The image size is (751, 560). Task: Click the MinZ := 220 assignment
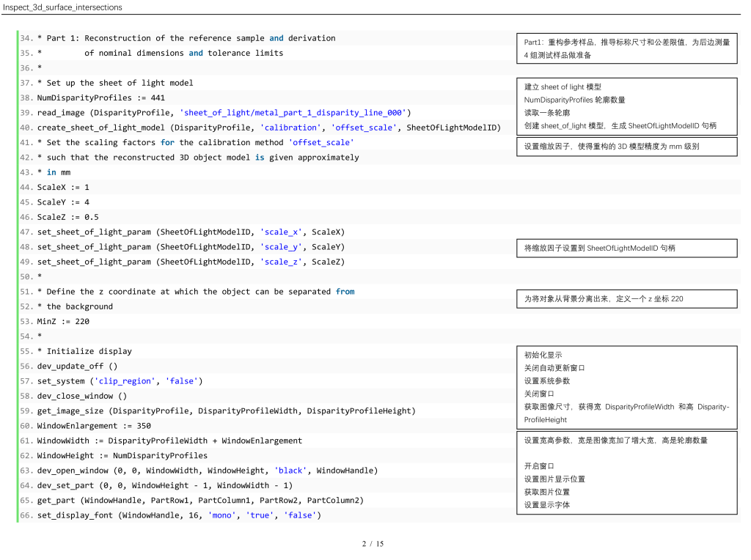coord(63,321)
